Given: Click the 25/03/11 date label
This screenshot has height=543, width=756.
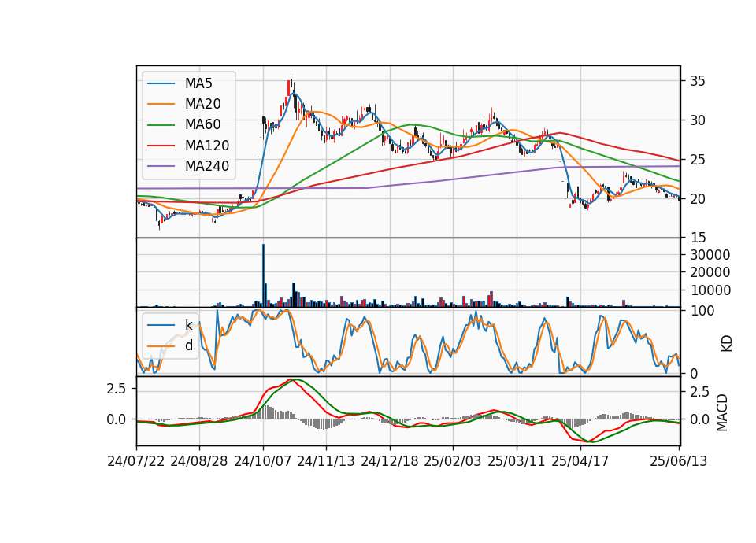Looking at the screenshot, I should coord(517,462).
